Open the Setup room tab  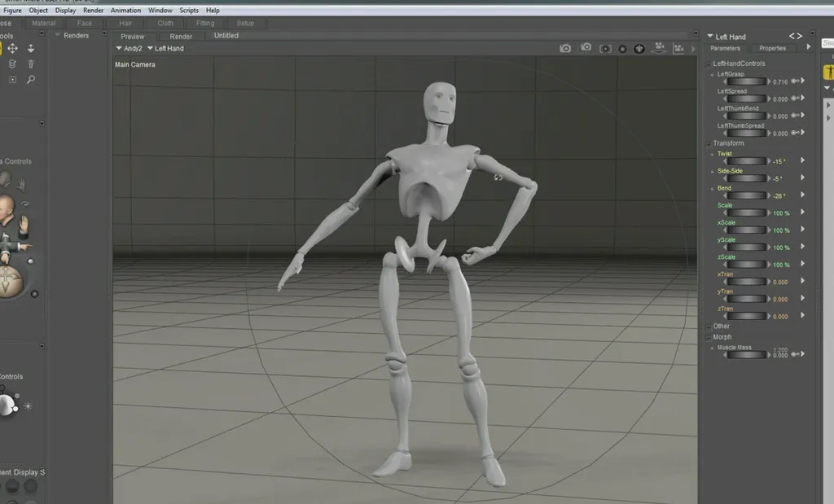coord(245,24)
